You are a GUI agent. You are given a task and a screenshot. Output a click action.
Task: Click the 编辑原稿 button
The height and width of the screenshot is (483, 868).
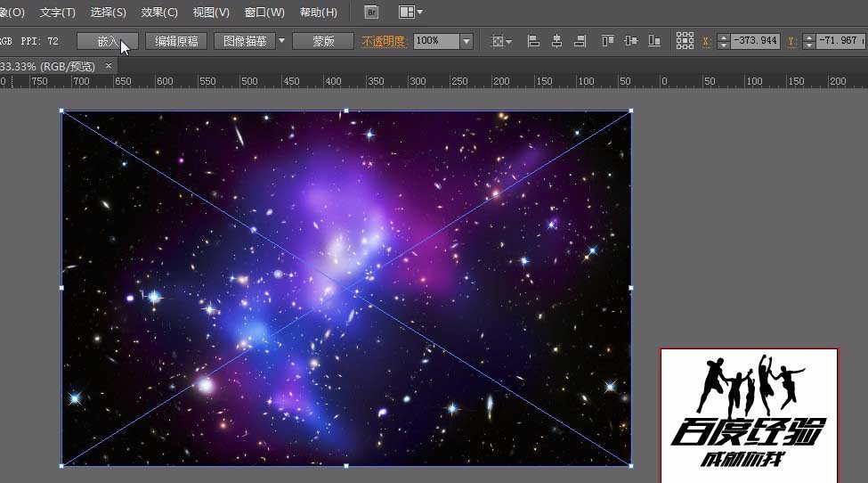pos(176,41)
